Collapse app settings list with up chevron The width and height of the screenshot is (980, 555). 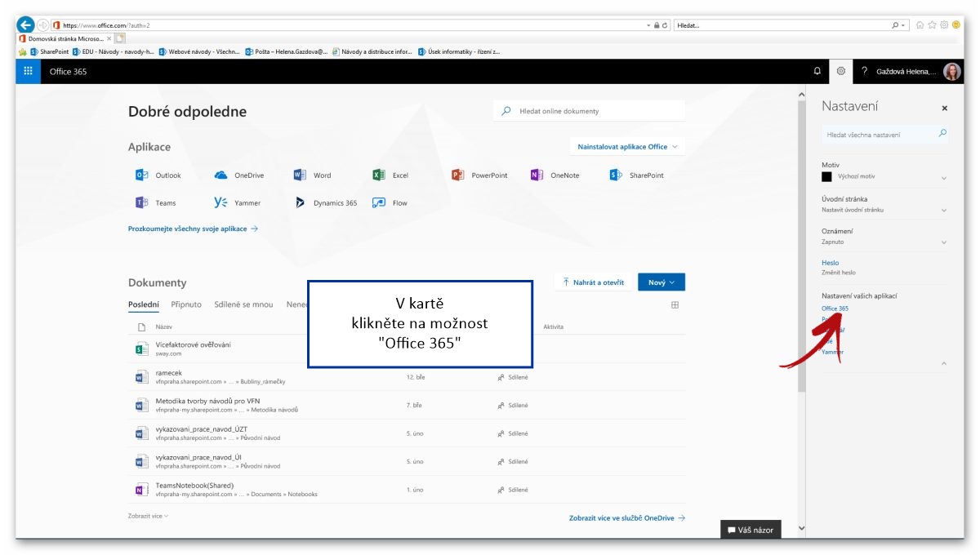point(944,363)
